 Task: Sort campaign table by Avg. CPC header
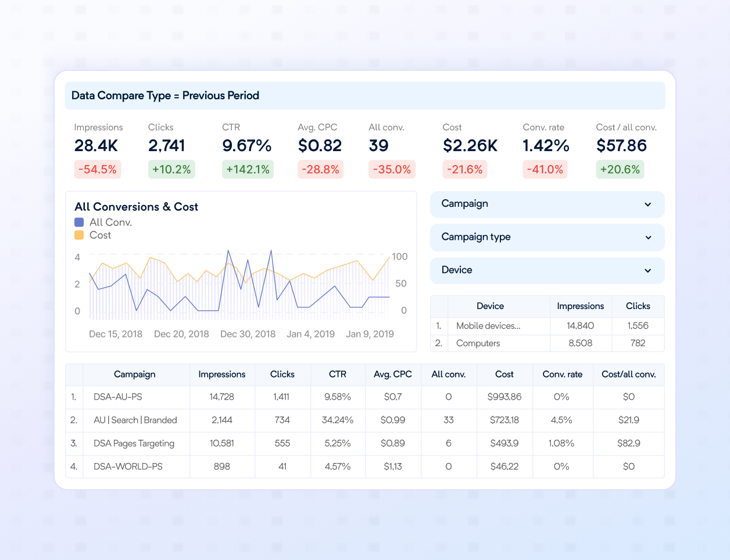[392, 375]
